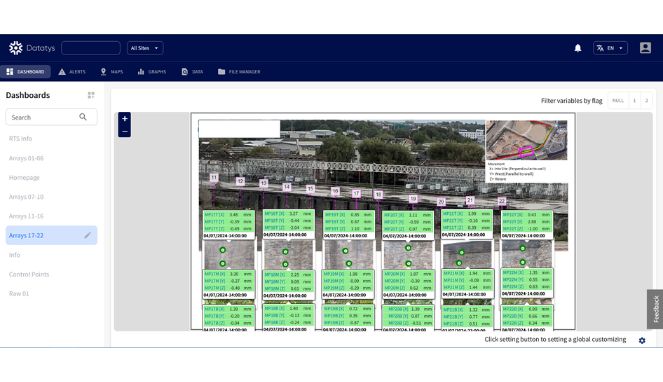Select the Arrays 17-22 dashboard
This screenshot has height=382, width=663.
pyautogui.click(x=51, y=235)
